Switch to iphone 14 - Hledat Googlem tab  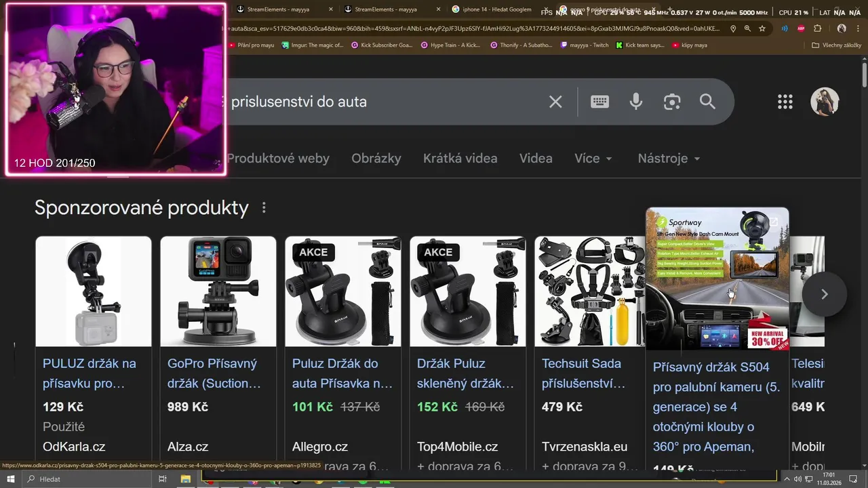(x=497, y=9)
